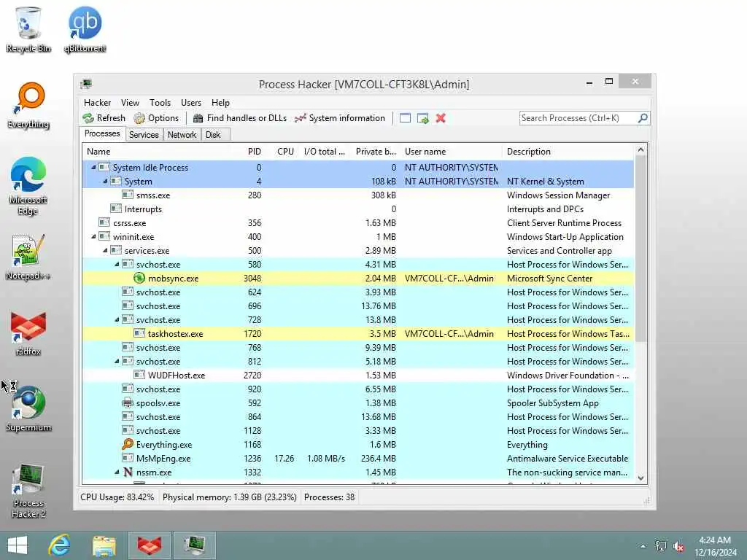Screen dimensions: 747x560
Task: Sort by the Name column header
Action: [x=160, y=152]
